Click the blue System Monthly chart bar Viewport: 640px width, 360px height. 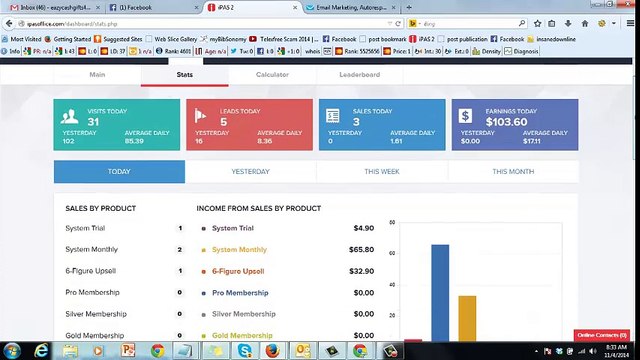(x=440, y=293)
